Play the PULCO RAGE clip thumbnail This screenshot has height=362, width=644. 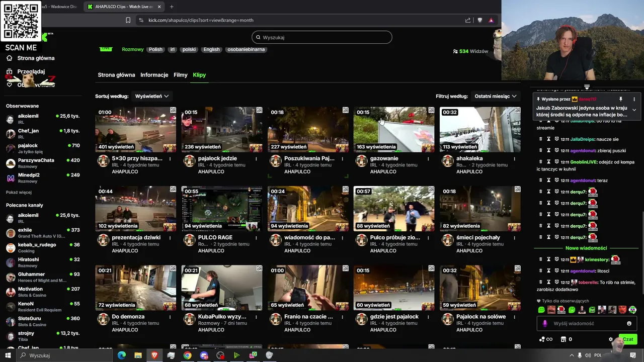pyautogui.click(x=222, y=209)
